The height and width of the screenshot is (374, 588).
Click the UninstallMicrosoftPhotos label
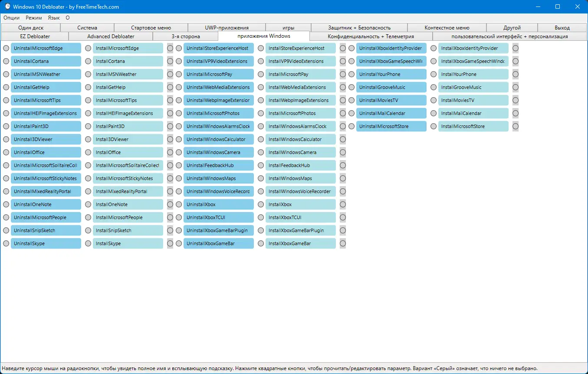click(219, 113)
